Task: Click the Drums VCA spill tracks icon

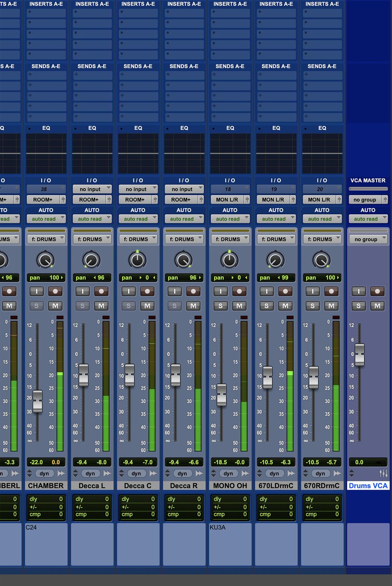Action: coord(383,473)
